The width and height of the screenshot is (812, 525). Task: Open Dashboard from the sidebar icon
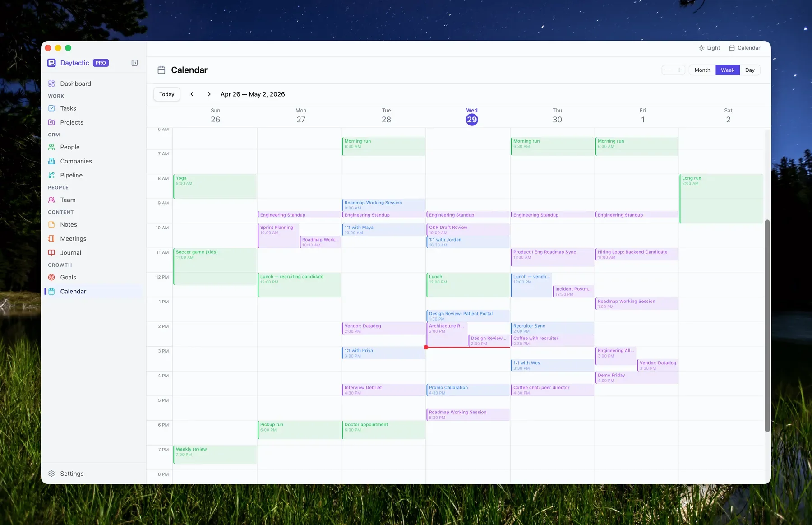click(51, 84)
